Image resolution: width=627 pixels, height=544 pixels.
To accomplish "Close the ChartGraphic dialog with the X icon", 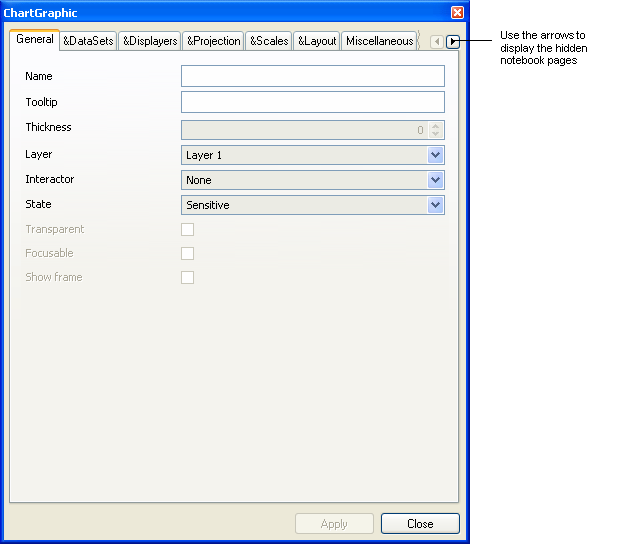I will [x=457, y=12].
